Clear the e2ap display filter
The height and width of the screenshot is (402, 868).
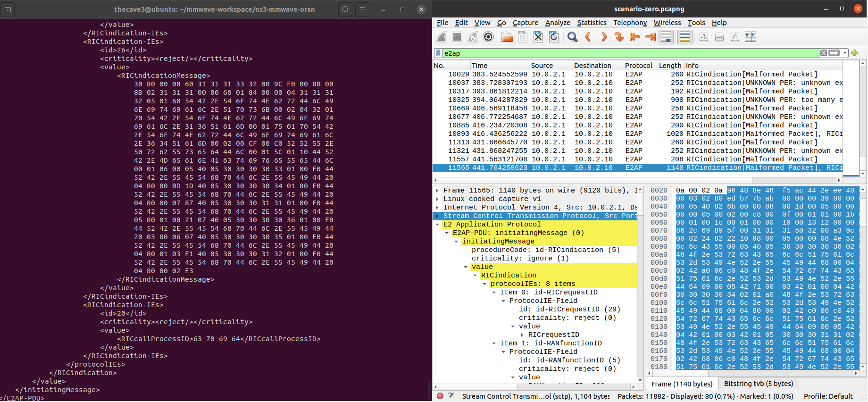823,53
